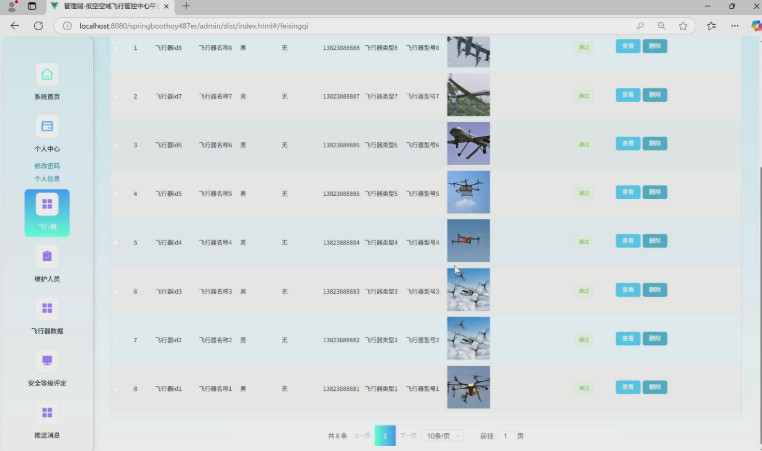Open browser settings ellipsis menu
Viewport: 762px width, 451px height.
(734, 26)
